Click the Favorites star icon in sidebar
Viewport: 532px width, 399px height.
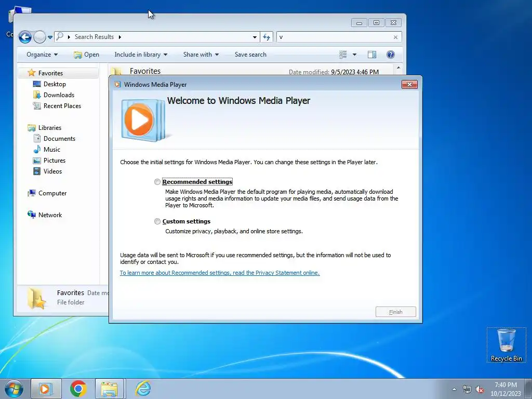(x=32, y=73)
